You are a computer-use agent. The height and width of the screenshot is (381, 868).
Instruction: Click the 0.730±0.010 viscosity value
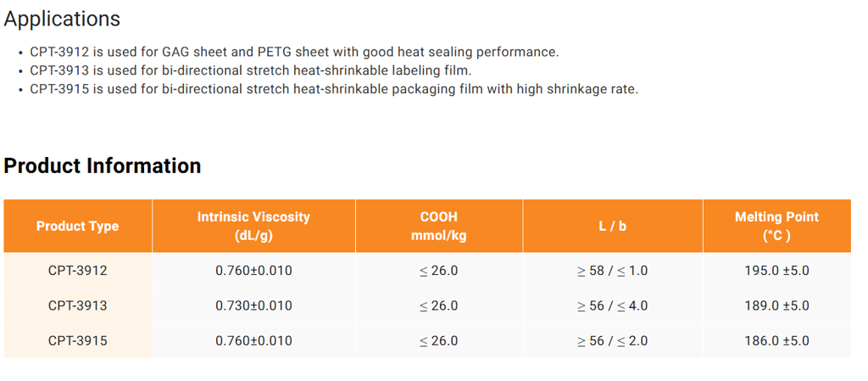(x=253, y=305)
